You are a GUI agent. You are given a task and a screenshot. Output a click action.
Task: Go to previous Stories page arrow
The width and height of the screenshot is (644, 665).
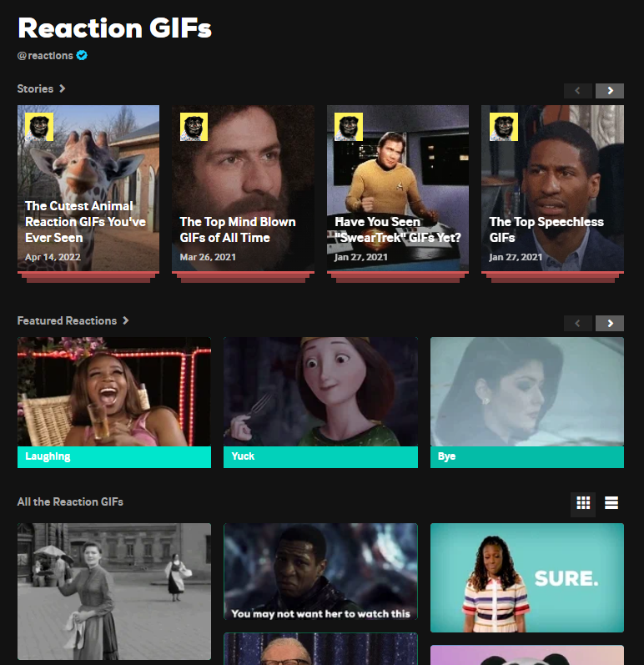578,91
